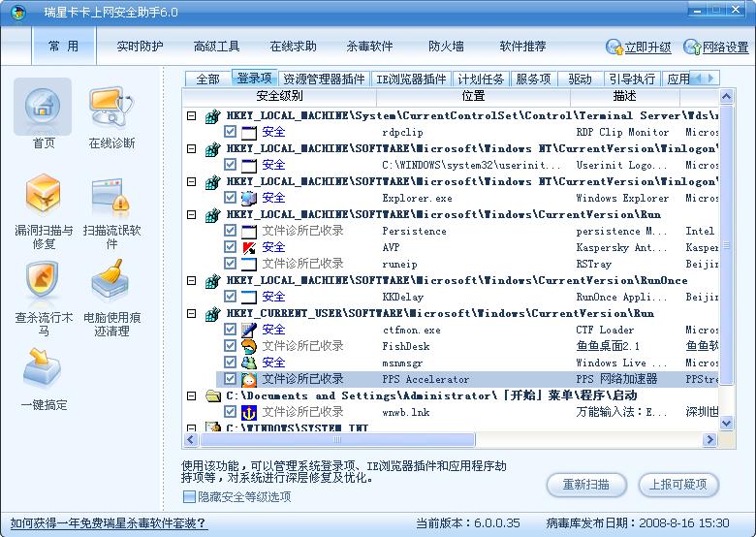Click the horizontal scrollbar right arrow
756x537 pixels.
(x=709, y=440)
